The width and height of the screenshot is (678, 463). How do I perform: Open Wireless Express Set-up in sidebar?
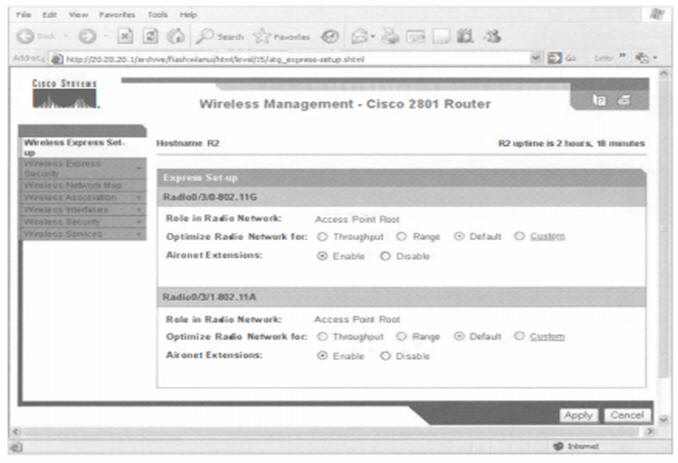point(84,147)
